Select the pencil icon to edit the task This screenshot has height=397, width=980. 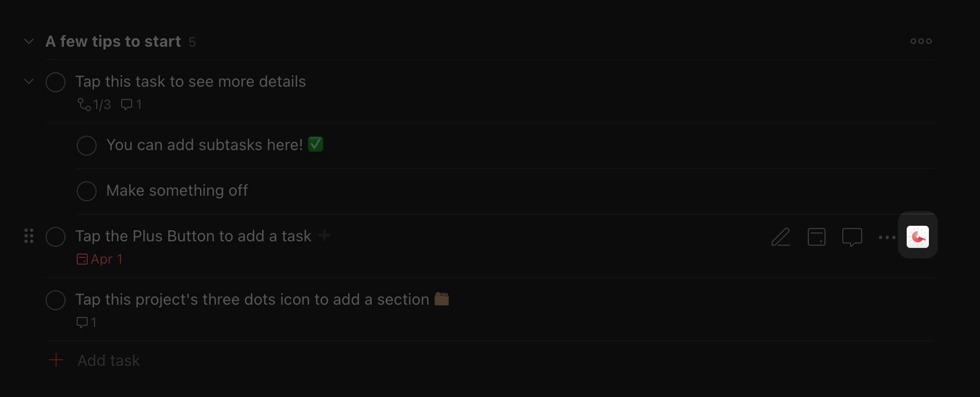click(x=781, y=237)
